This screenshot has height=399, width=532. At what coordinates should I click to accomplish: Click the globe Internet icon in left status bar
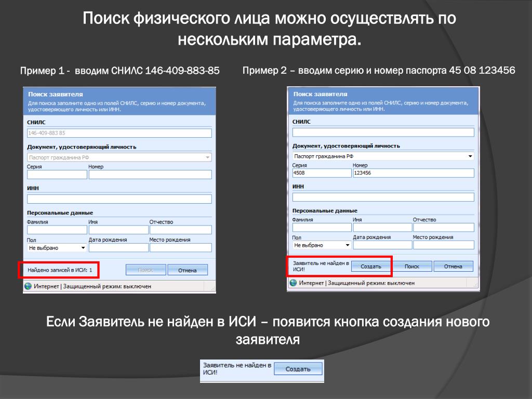(28, 286)
